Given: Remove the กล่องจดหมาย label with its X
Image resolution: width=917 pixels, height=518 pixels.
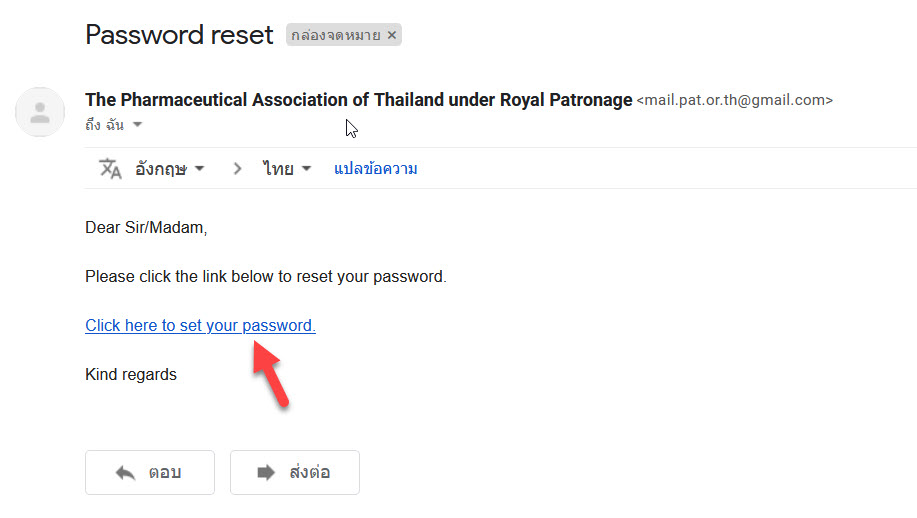Looking at the screenshot, I should [x=392, y=35].
